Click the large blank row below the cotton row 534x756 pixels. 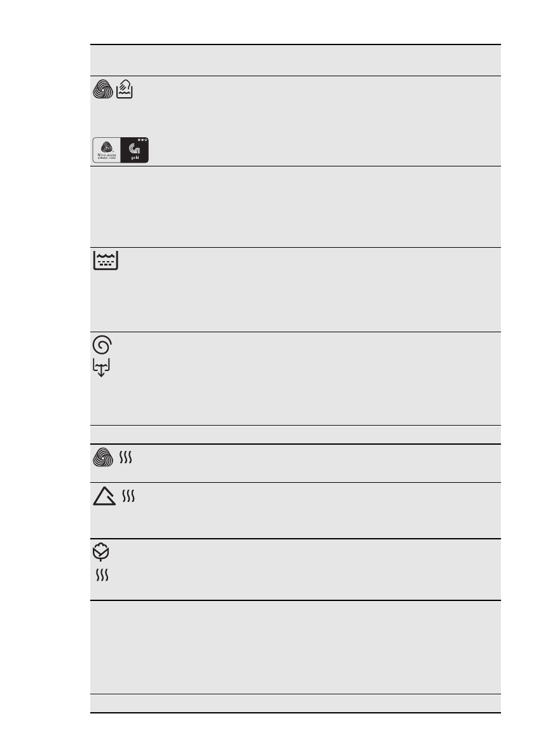coord(295,647)
